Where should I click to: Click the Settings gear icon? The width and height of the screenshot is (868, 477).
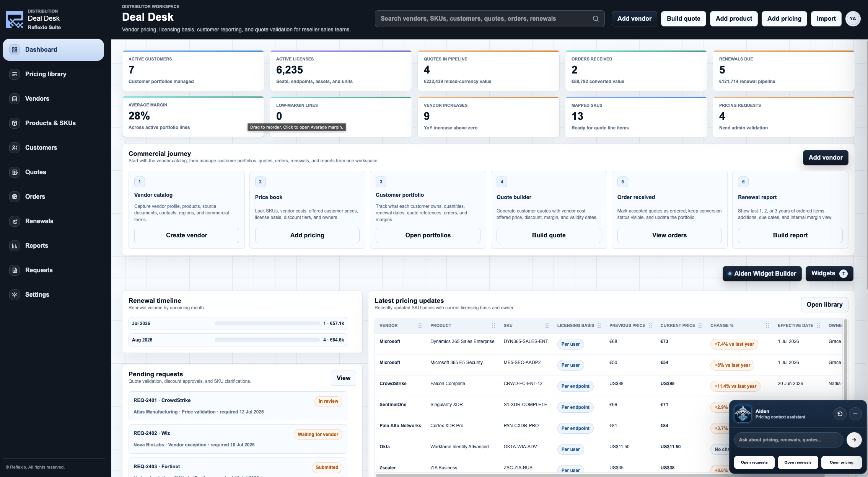[x=15, y=295]
